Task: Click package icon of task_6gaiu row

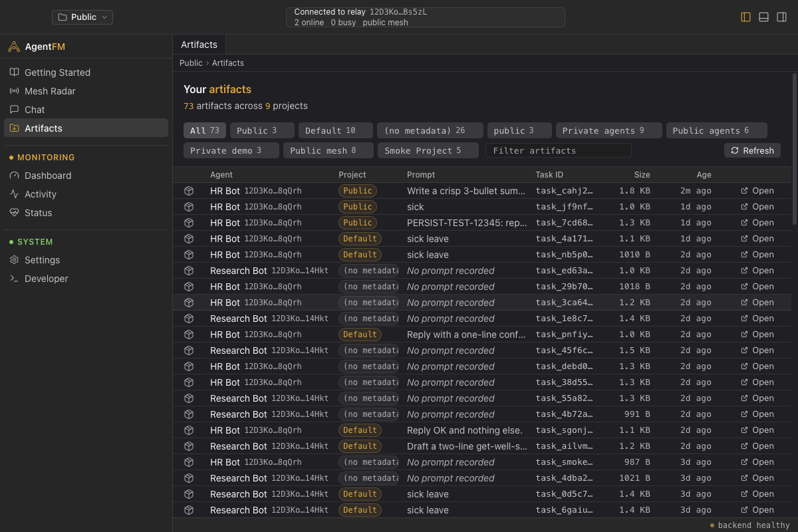Action: pos(189,510)
